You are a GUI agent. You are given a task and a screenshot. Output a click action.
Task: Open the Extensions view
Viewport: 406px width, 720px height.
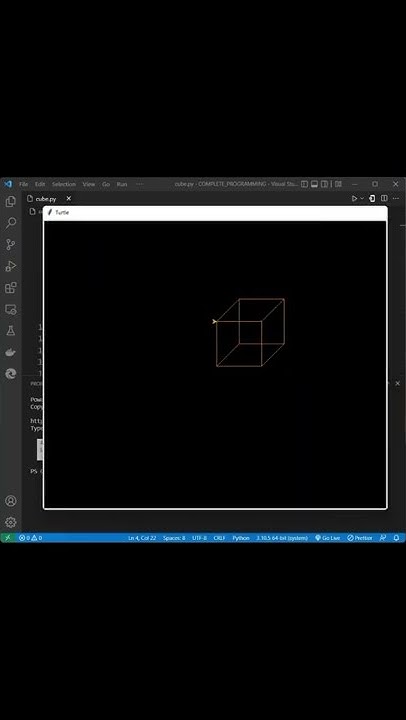(10, 288)
